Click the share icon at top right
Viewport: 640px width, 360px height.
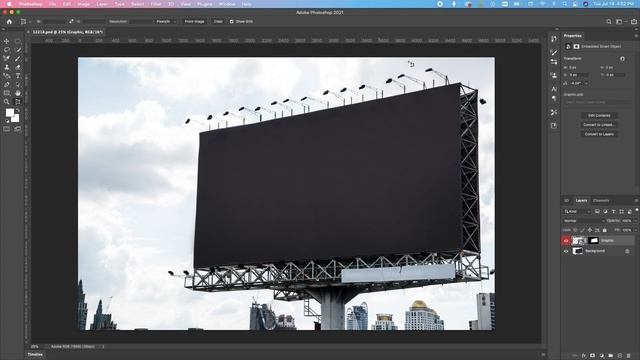pos(634,22)
